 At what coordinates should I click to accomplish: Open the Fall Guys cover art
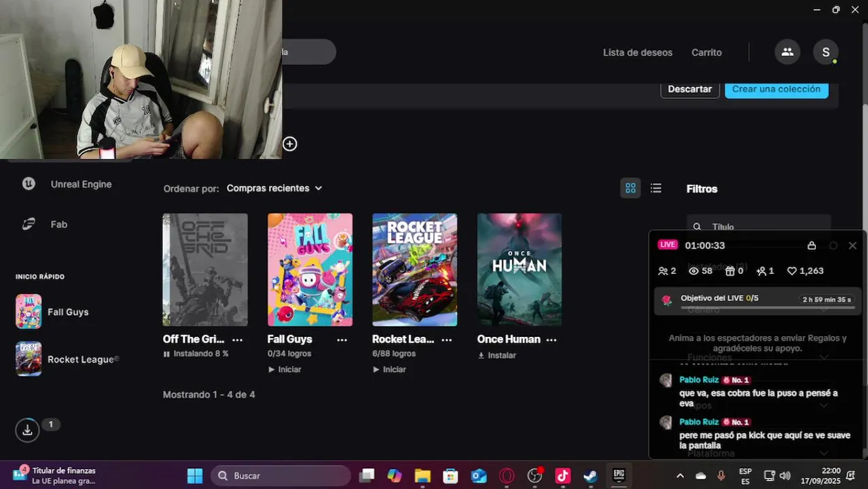point(310,270)
